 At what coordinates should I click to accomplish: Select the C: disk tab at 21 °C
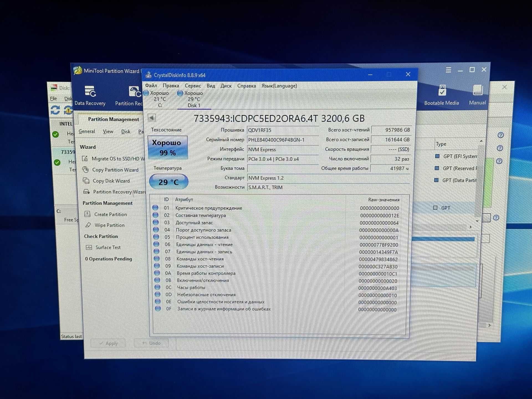(x=159, y=99)
